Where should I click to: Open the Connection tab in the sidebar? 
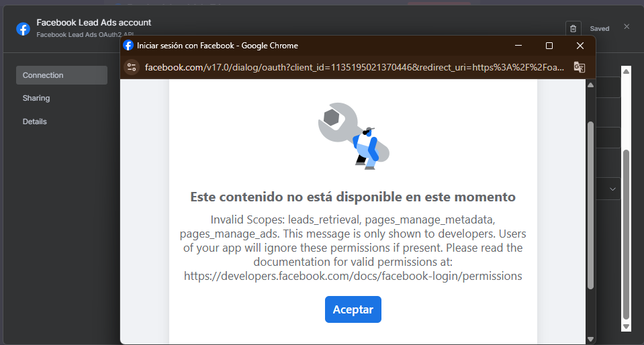62,75
